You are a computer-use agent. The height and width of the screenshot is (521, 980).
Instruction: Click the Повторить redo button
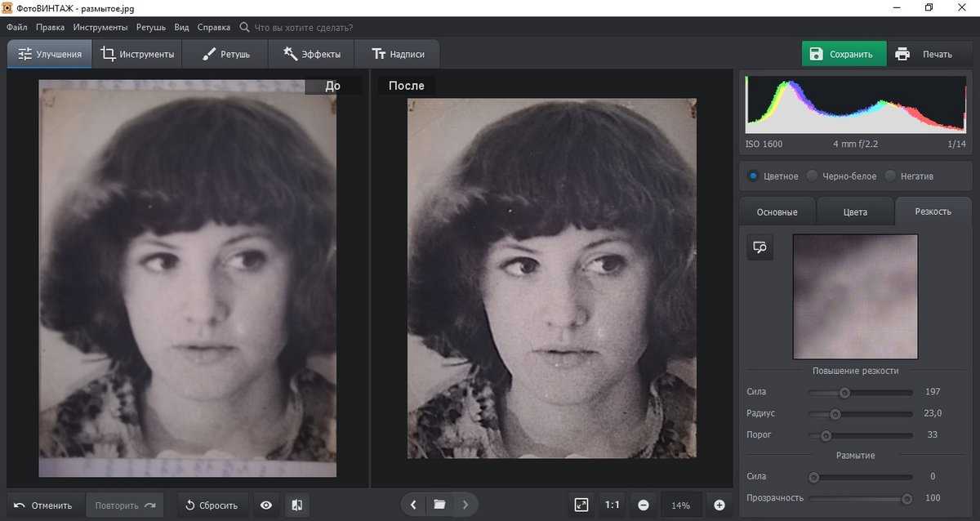[125, 505]
